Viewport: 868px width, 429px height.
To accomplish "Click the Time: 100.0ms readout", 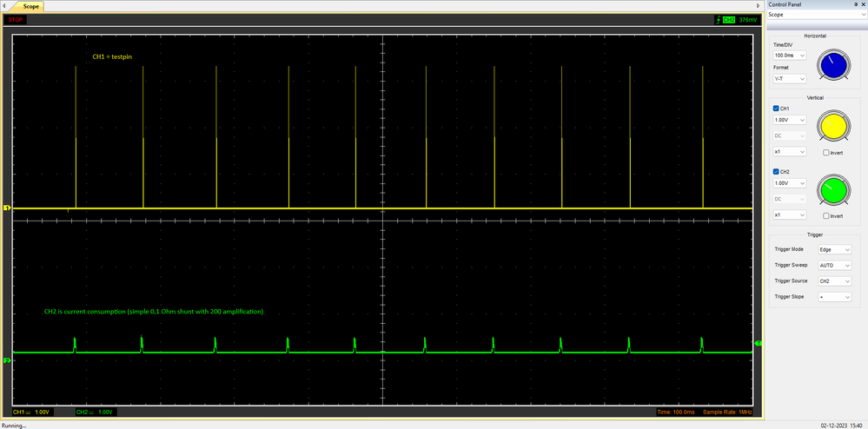I will (676, 412).
